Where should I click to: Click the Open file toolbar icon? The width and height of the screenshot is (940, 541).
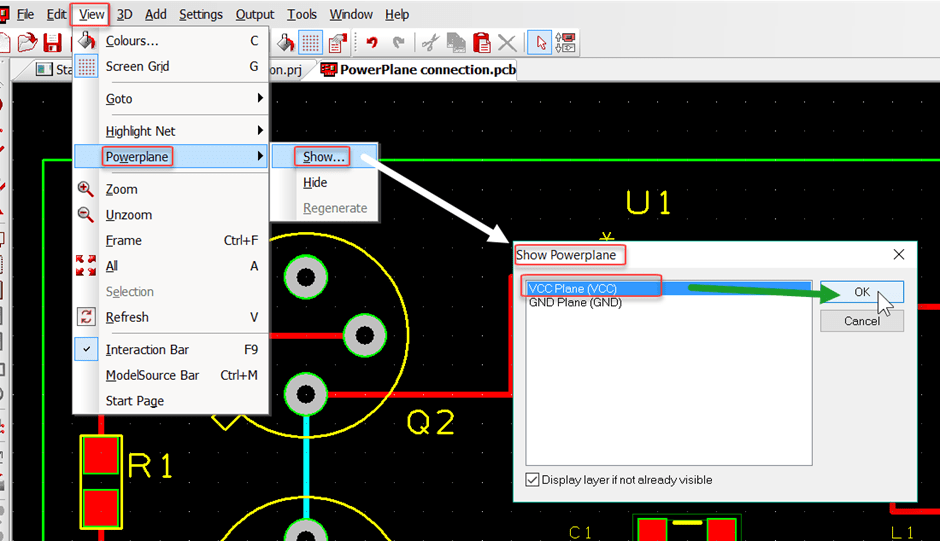click(26, 43)
